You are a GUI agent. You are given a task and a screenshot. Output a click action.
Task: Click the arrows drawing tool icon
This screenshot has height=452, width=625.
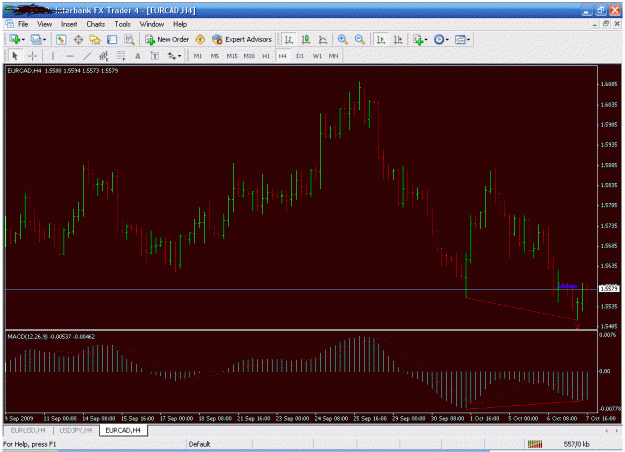coord(172,56)
